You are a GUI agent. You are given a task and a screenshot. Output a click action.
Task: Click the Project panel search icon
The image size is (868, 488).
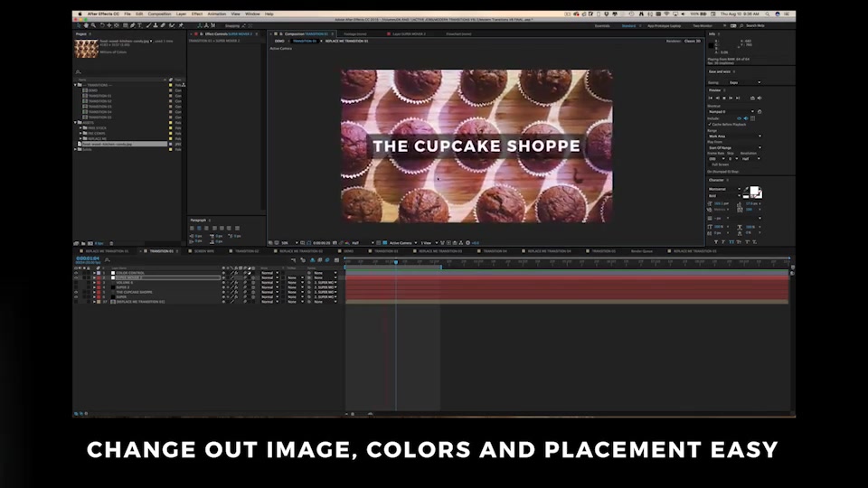point(78,72)
